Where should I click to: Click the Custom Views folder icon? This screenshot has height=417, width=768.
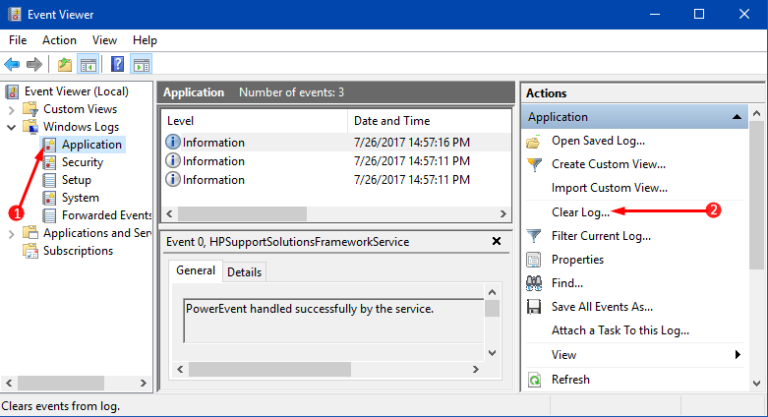click(x=30, y=109)
